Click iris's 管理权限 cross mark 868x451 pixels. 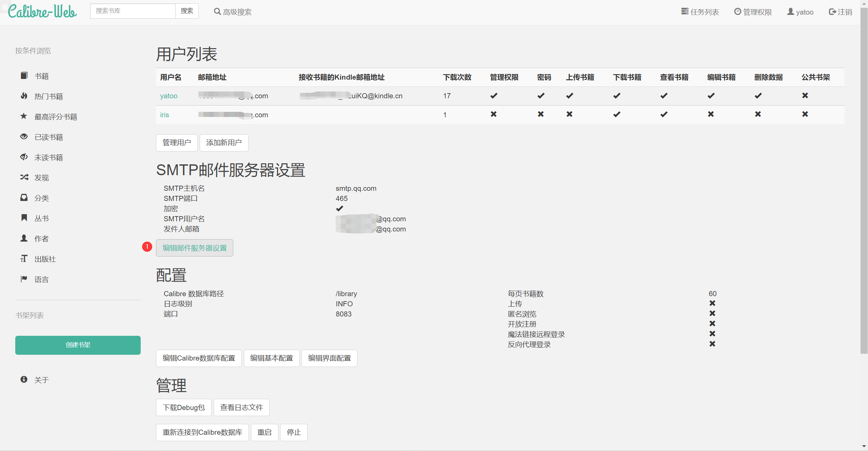pyautogui.click(x=494, y=114)
